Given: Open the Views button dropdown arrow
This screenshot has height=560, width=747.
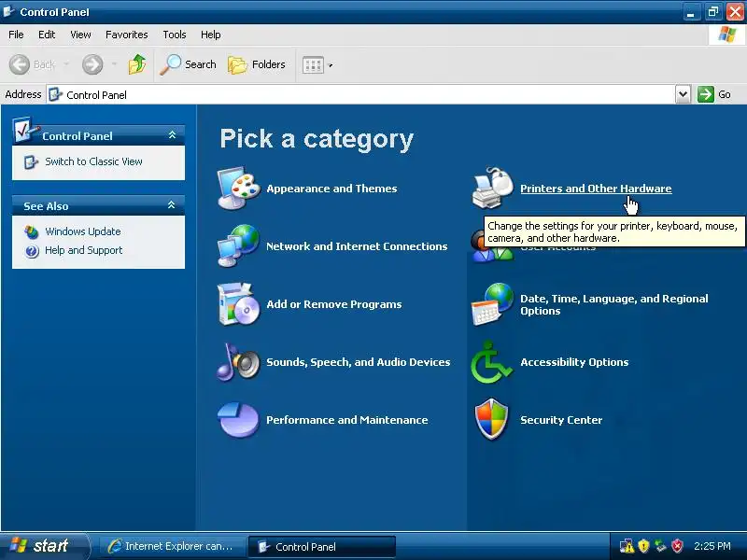Looking at the screenshot, I should (x=331, y=65).
